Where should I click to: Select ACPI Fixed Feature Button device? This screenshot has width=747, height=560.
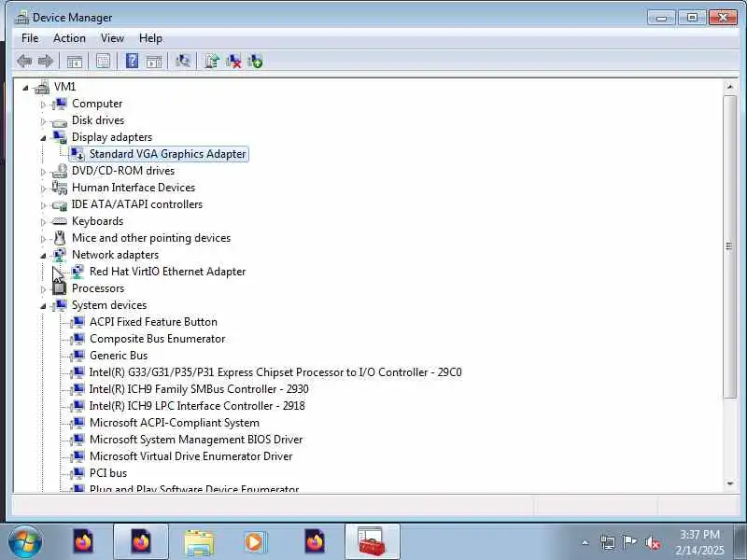pyautogui.click(x=153, y=322)
